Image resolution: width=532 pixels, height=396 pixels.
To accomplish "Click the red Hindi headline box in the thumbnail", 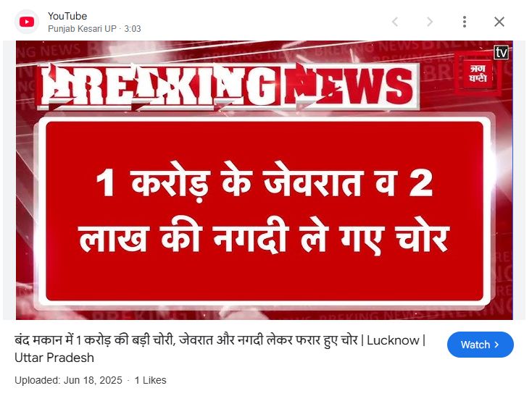I will pyautogui.click(x=265, y=211).
